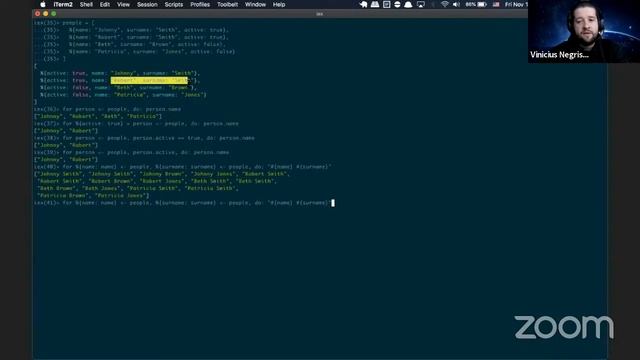The width and height of the screenshot is (640, 360).
Task: Click the AirPlay display icon in menu bar
Action: point(421,4)
